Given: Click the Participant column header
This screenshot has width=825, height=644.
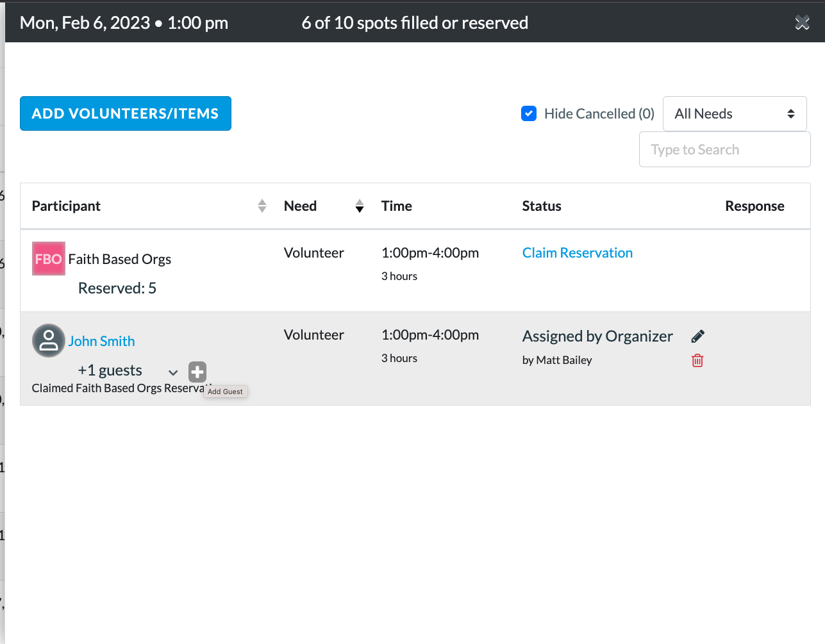Looking at the screenshot, I should pyautogui.click(x=66, y=206).
